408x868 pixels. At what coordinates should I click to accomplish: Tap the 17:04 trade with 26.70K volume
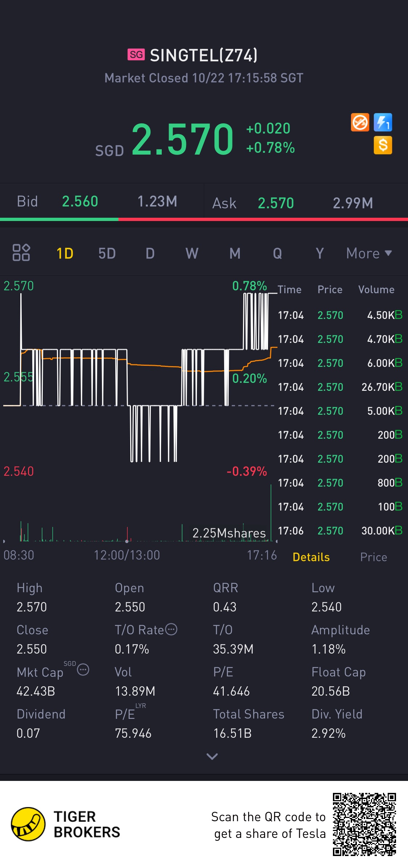click(340, 387)
